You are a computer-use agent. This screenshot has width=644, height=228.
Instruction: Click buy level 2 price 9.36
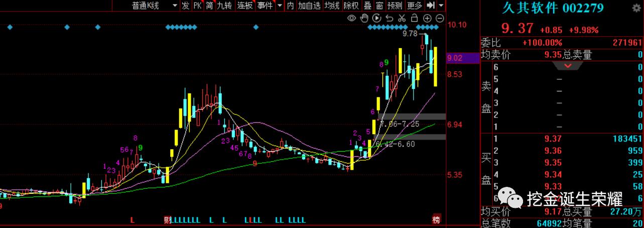tap(552, 151)
